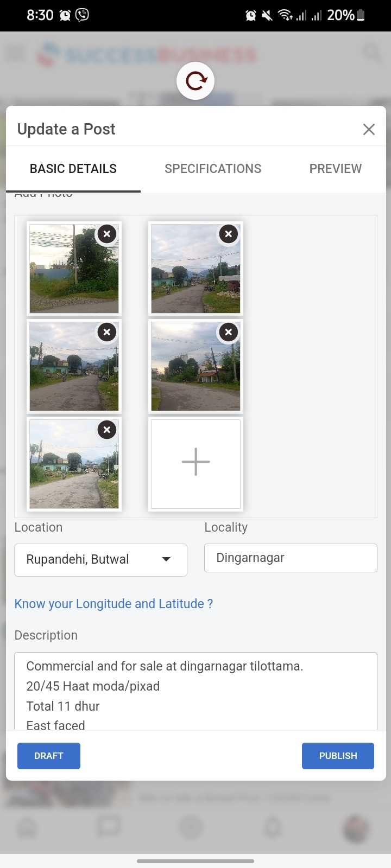Tap the circular refresh icon
Screen dimensions: 391x868
point(195,81)
